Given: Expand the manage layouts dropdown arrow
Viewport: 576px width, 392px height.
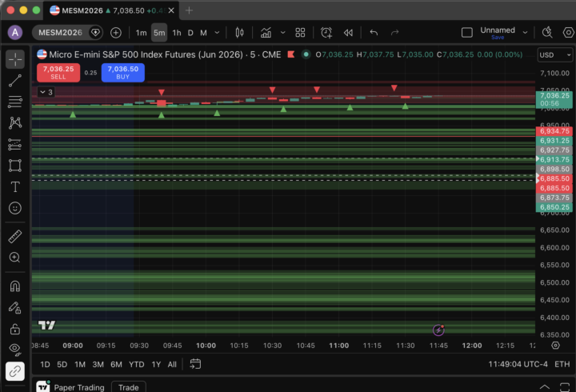Looking at the screenshot, I should [526, 33].
